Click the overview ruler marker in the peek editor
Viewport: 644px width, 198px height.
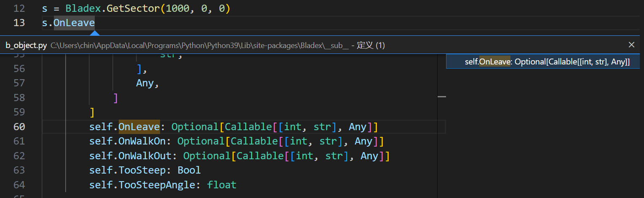click(441, 97)
